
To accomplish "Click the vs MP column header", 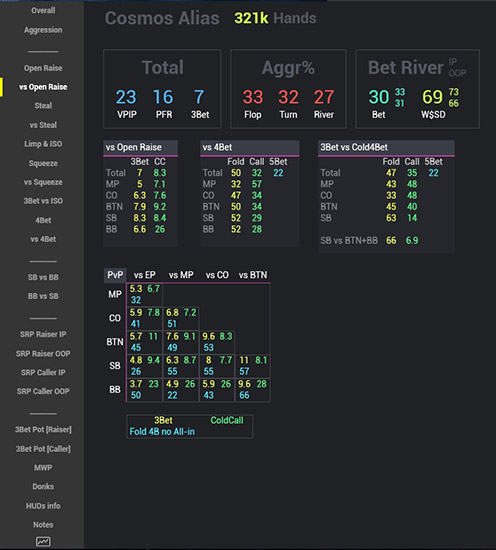I will (x=181, y=275).
